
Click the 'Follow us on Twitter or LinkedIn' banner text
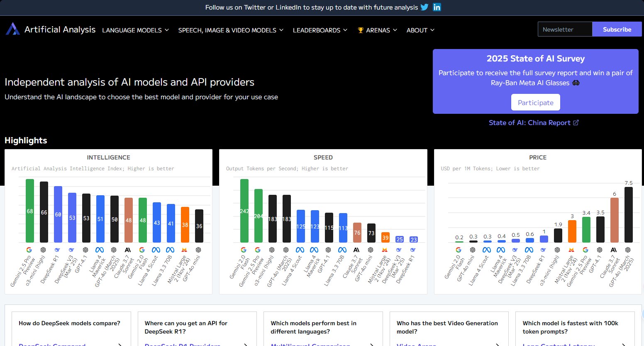pyautogui.click(x=312, y=7)
